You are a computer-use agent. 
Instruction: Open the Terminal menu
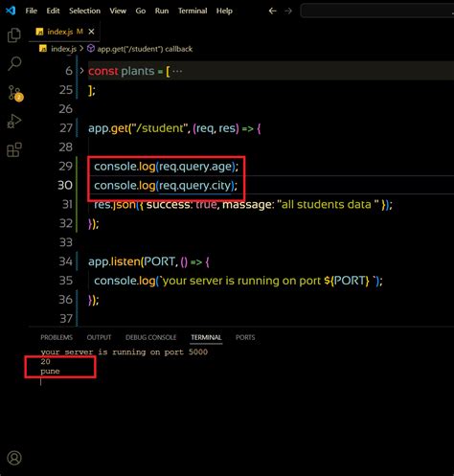tap(193, 11)
